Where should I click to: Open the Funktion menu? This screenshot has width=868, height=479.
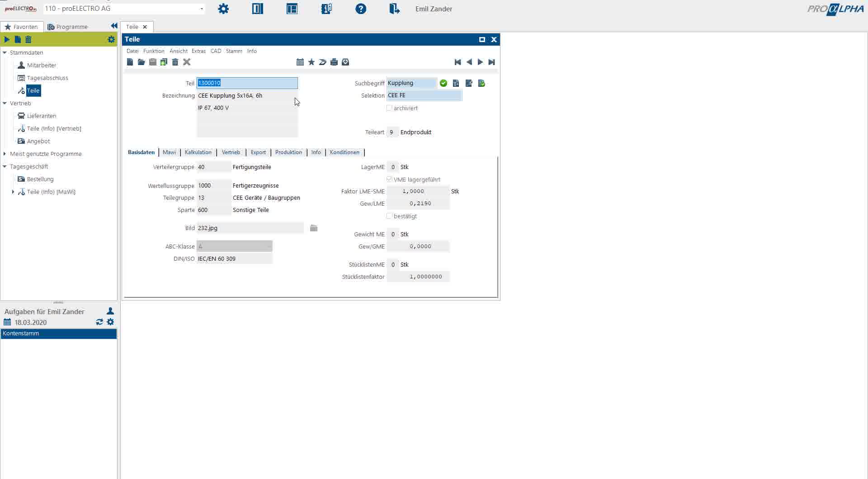tap(154, 51)
